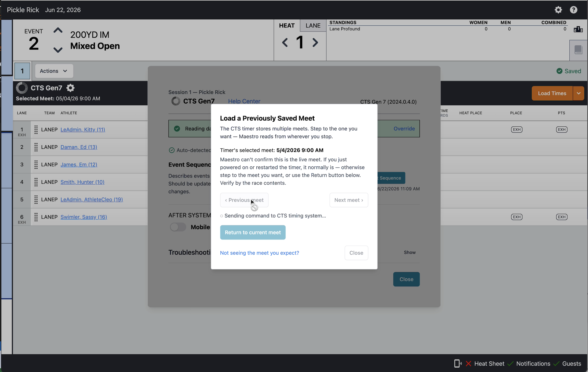This screenshot has height=372, width=588.
Task: Close the Load a Previously Saved Meet dialog
Action: point(356,253)
